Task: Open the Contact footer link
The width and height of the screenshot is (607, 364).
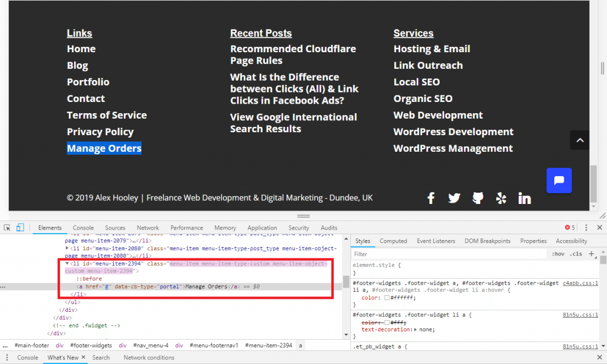Action: 86,98
